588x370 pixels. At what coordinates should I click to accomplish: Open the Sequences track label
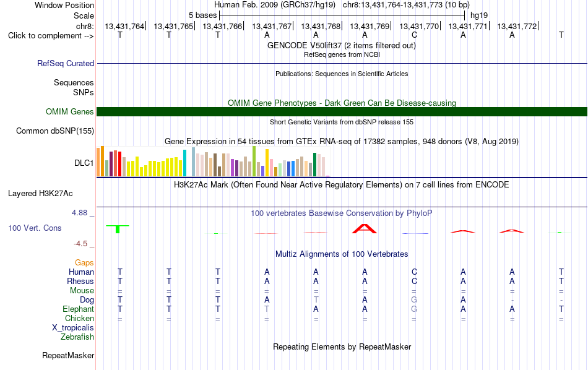(x=74, y=82)
